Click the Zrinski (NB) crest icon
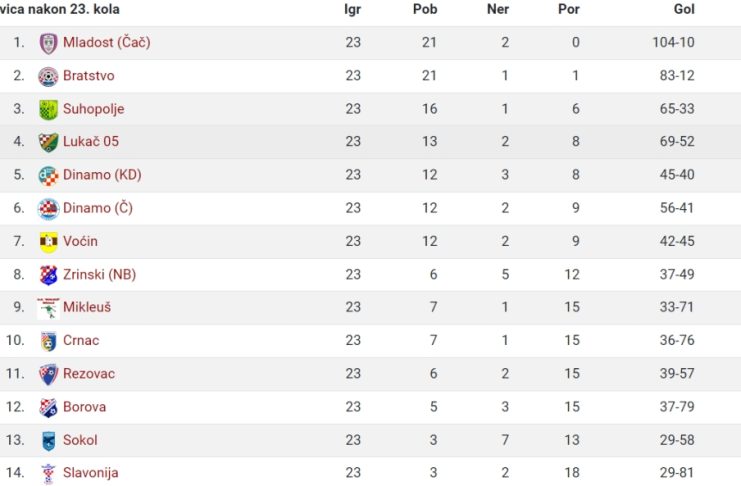 [x=48, y=275]
